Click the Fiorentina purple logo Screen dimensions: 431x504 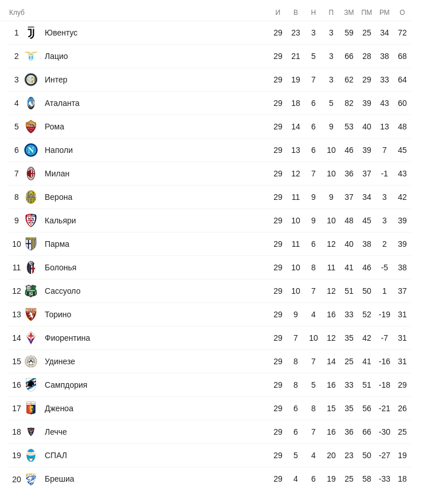pos(31,338)
